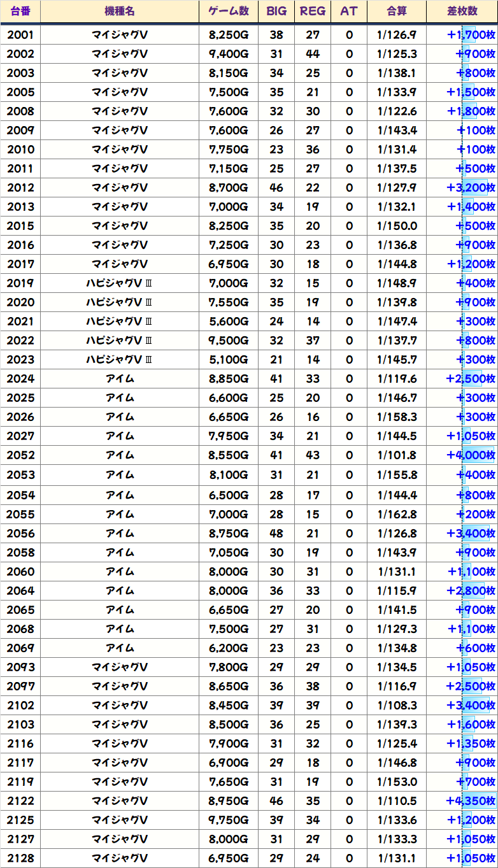The width and height of the screenshot is (498, 868).
Task: Click the 合算 column header
Action: click(397, 11)
